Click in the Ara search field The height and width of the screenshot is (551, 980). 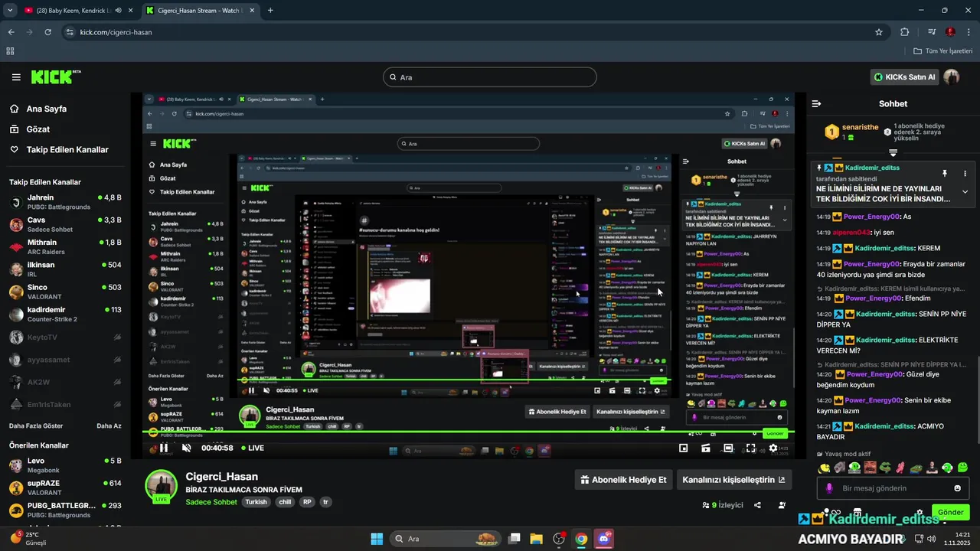point(490,77)
